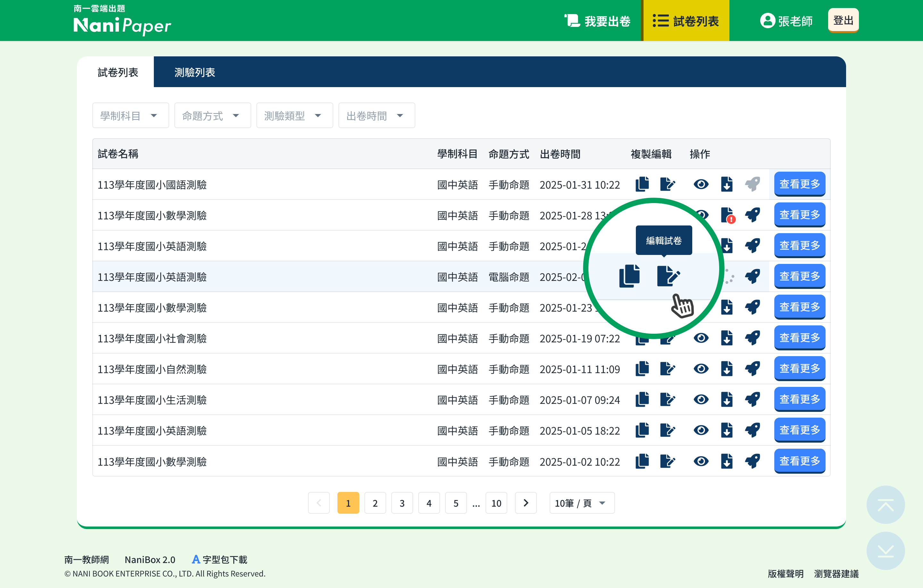
Task: Edit the paper dated 2025-01-05 18:22
Action: (x=667, y=430)
